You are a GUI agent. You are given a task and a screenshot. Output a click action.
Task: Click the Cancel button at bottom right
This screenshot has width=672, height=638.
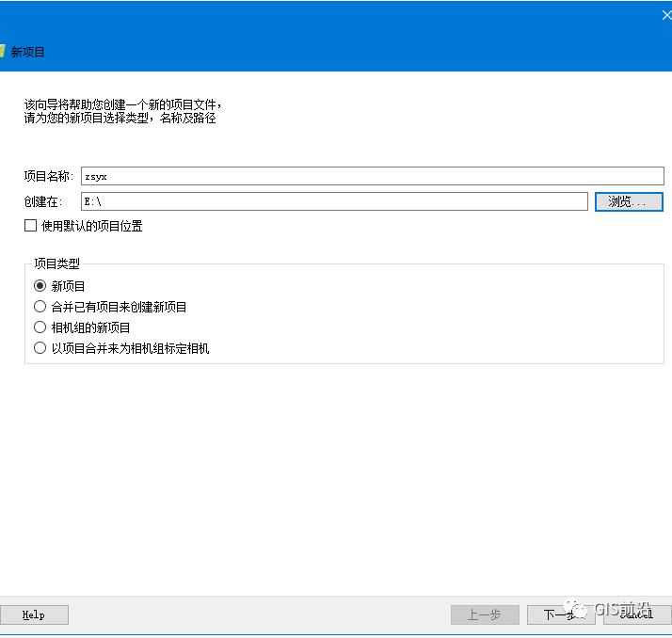point(637,614)
